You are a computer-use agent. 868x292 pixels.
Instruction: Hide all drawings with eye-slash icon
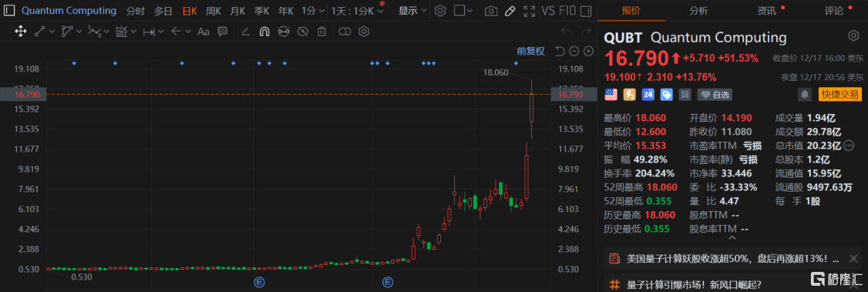tap(302, 32)
